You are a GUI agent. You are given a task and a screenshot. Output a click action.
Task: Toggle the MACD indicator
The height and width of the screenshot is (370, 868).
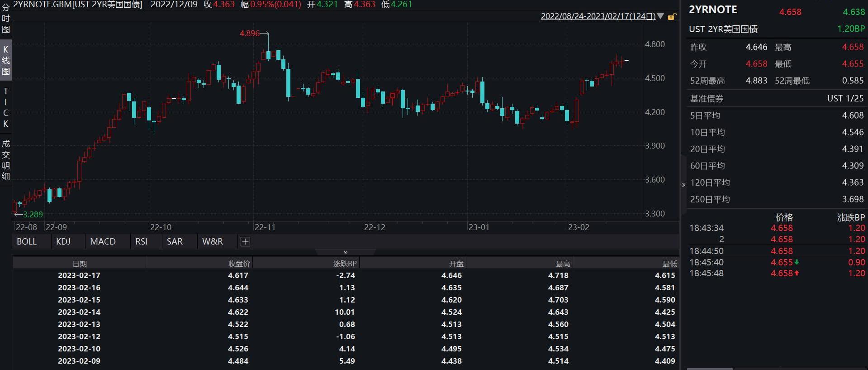103,242
